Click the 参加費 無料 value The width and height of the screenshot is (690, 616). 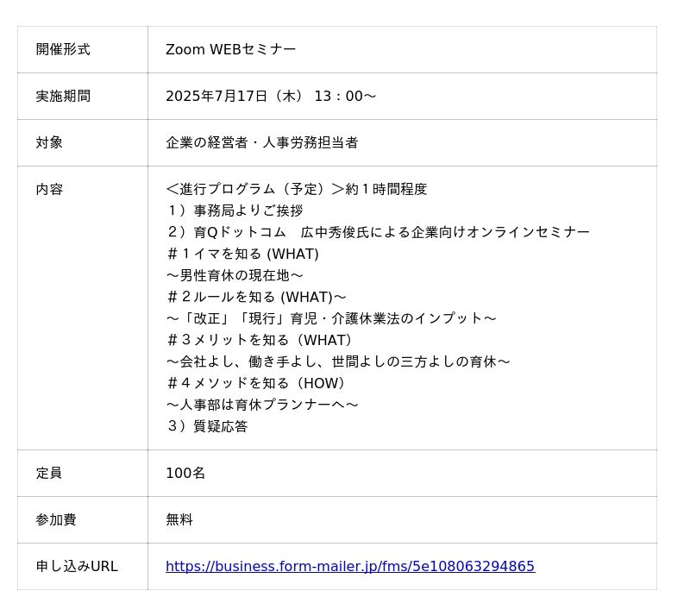pyautogui.click(x=179, y=520)
